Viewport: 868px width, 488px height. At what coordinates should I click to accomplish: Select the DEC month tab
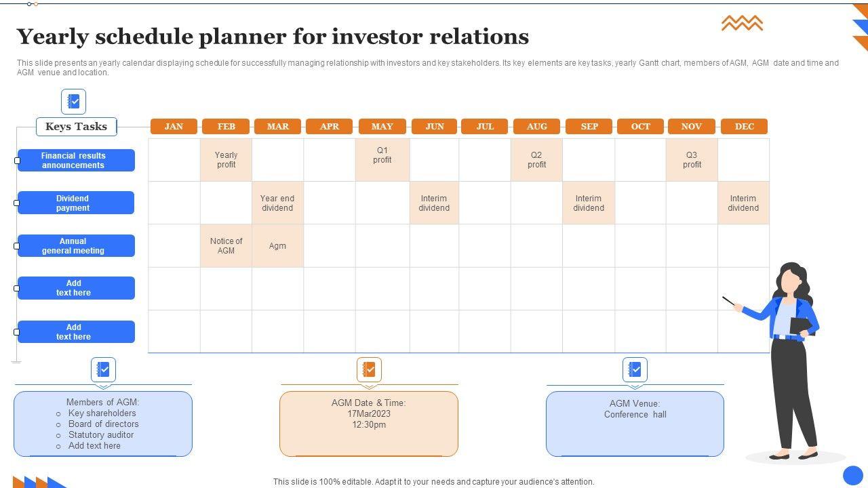click(x=744, y=127)
